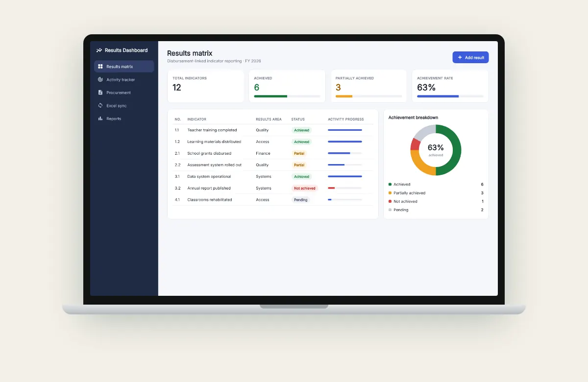This screenshot has height=382, width=588.
Task: Click progress bar for Assessment system rolled out
Action: pyautogui.click(x=345, y=165)
